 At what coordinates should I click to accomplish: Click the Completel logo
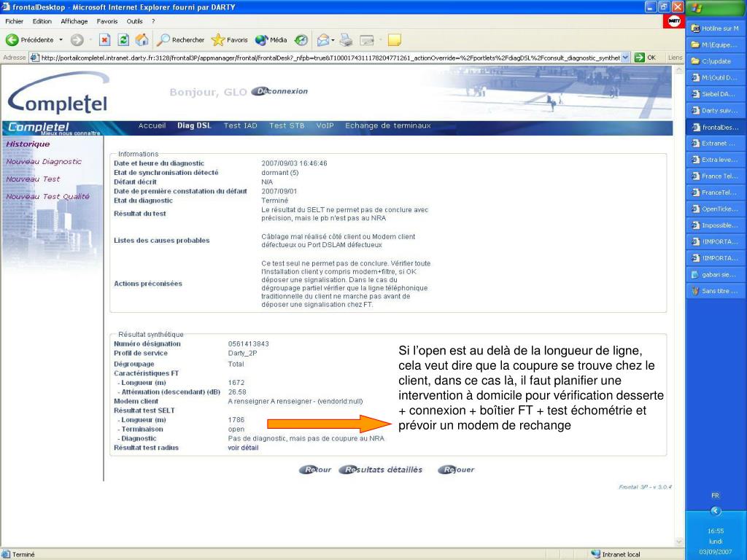point(58,93)
